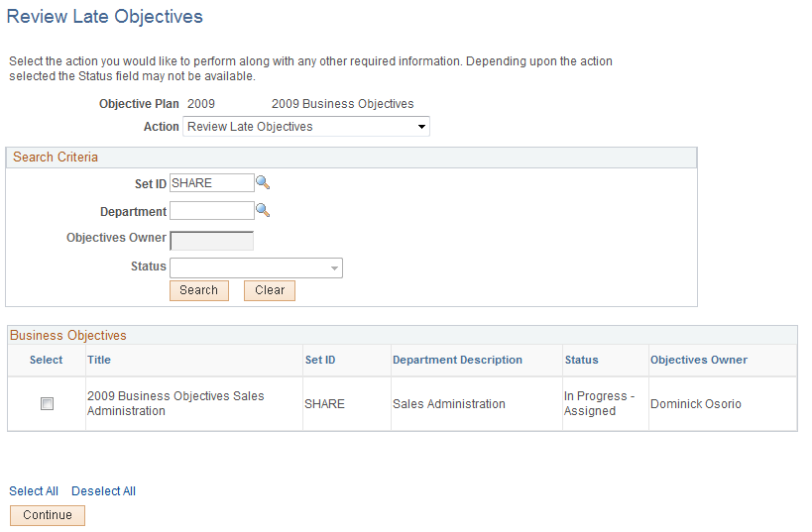Sort by Department Description column header
This screenshot has height=532, width=812.
(x=457, y=360)
